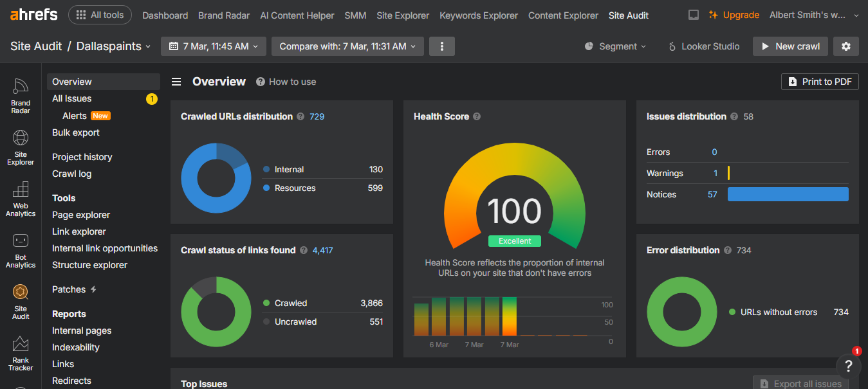Screen dimensions: 868x389
Task: Open Site Explorer sidebar icon
Action: click(x=21, y=147)
